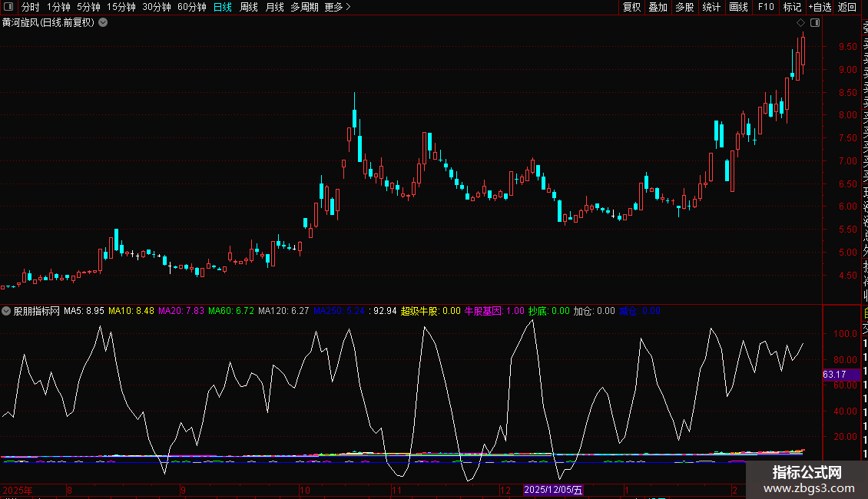Click the MA120: 6.27 value
This screenshot has height=499, width=868.
click(283, 311)
